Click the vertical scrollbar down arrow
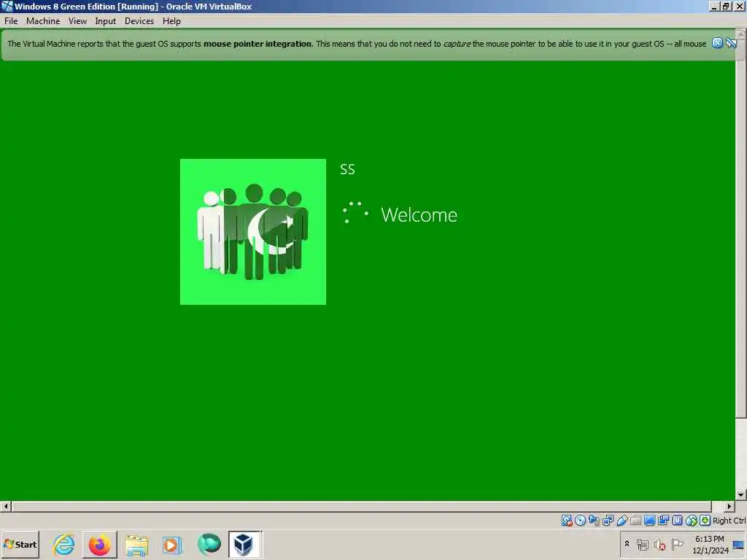 741,495
